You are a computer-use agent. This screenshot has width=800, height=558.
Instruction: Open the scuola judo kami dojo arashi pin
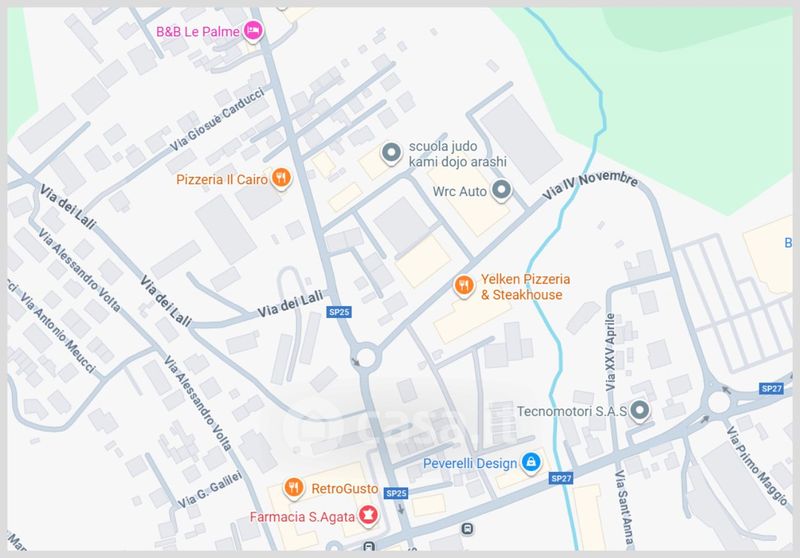tap(391, 153)
